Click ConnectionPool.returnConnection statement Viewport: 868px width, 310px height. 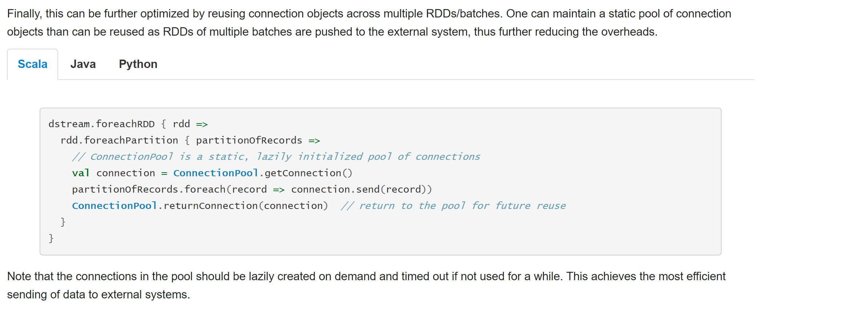click(200, 206)
